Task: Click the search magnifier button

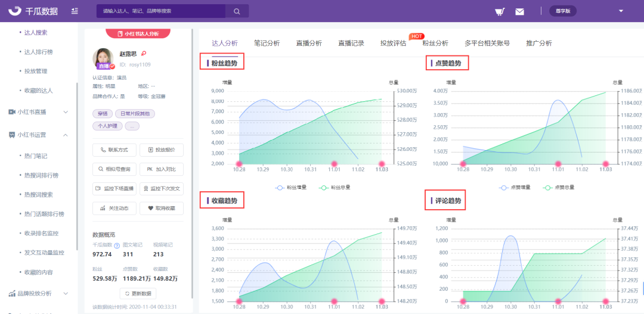Action: 237,11
